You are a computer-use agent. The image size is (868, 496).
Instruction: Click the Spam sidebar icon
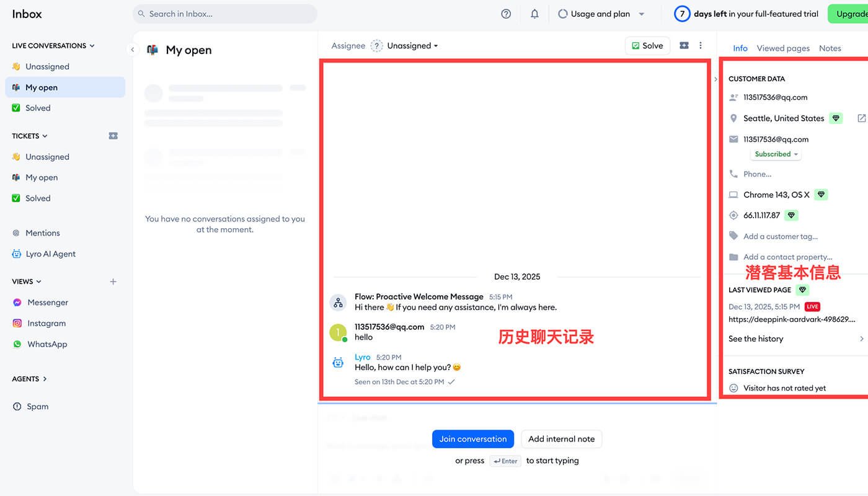pos(18,406)
